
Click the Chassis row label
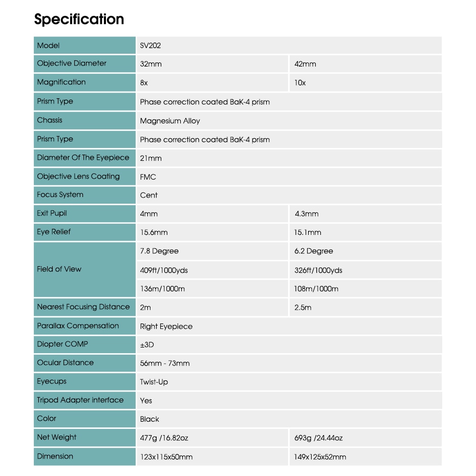84,120
